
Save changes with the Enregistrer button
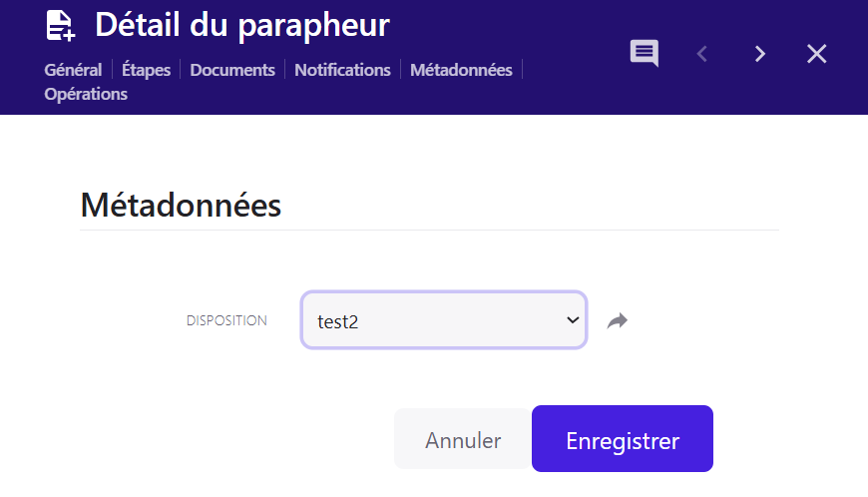pyautogui.click(x=623, y=440)
